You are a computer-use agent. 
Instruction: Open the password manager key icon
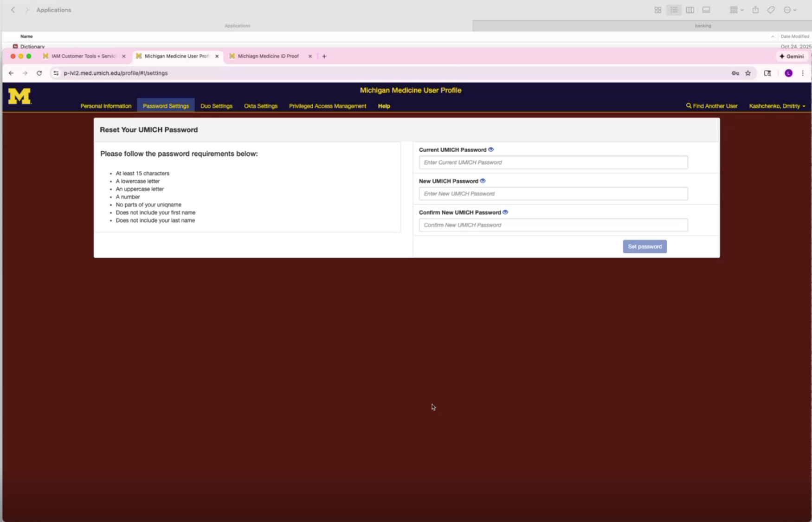735,73
